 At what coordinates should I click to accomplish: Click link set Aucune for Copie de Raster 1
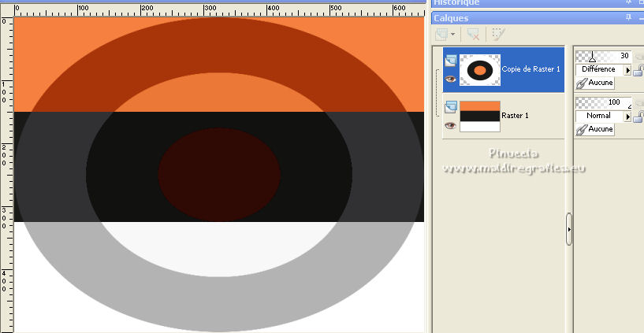pos(594,83)
